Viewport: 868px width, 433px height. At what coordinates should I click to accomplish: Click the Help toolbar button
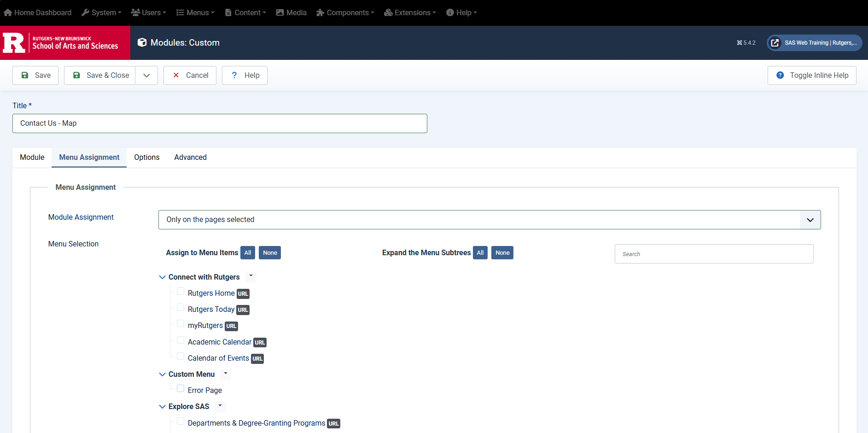tap(245, 75)
